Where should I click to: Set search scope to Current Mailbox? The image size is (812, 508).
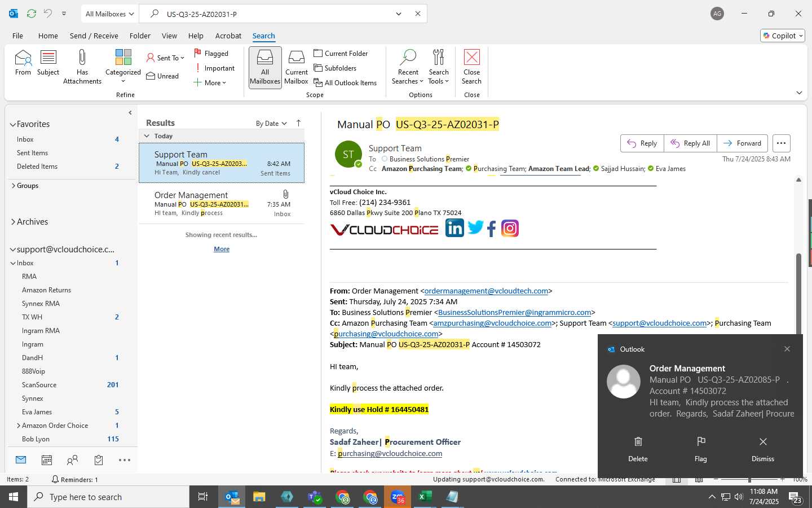(297, 67)
